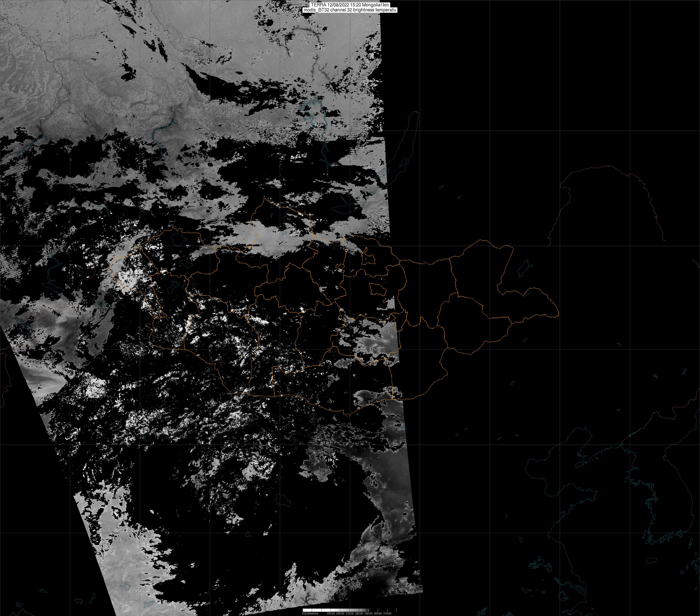Click the light gray segment between 250 and 260

(x=336, y=610)
